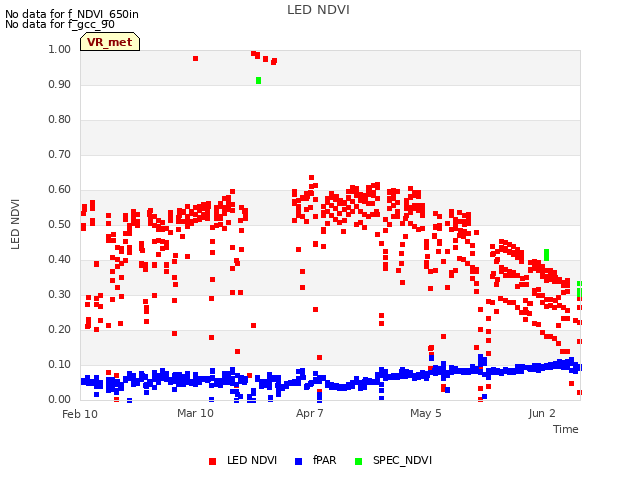Viewport: 640px width, 480px height.
Task: Click the 'No data for f_NDVI_650in' message
Action: pos(72,14)
